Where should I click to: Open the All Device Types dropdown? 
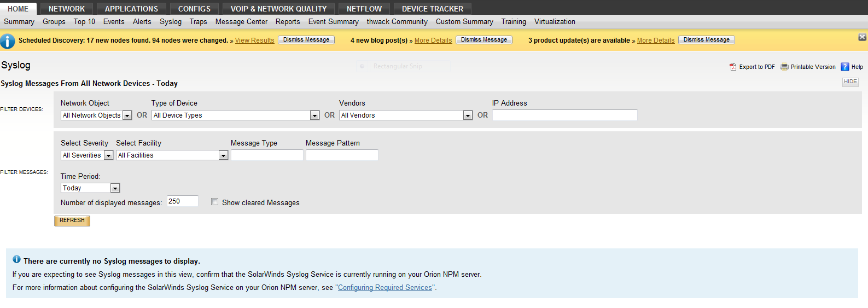(235, 115)
